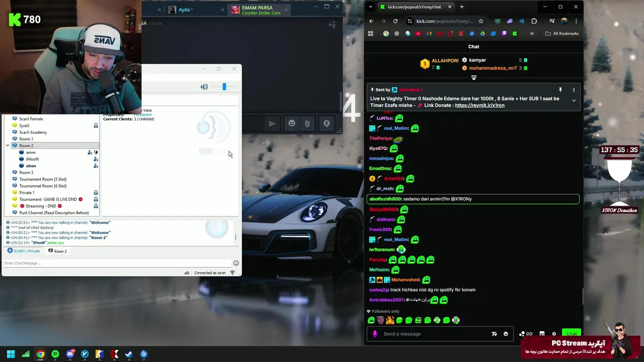Open a new Chrome tab

click(462, 7)
